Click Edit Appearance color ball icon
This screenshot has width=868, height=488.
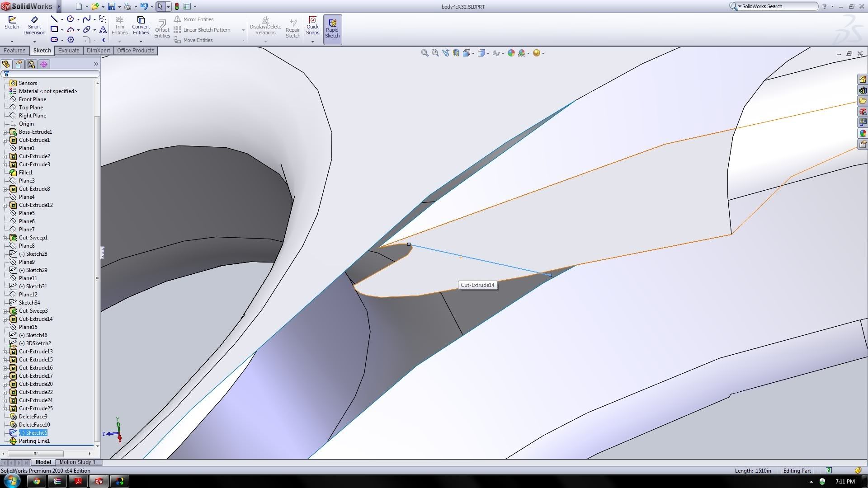point(511,53)
